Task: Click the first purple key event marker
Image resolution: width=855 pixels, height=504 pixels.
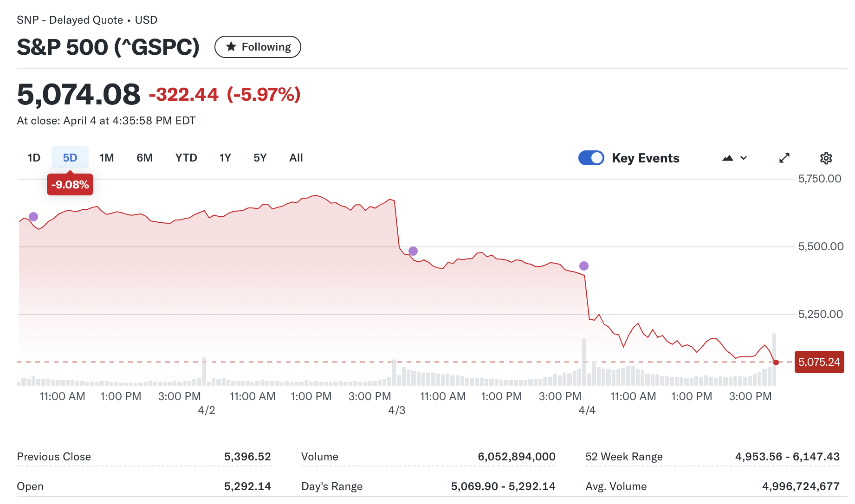Action: 33,217
